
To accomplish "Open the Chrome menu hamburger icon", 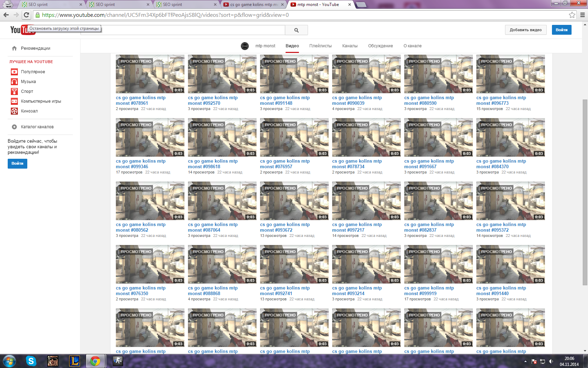I will tap(582, 15).
